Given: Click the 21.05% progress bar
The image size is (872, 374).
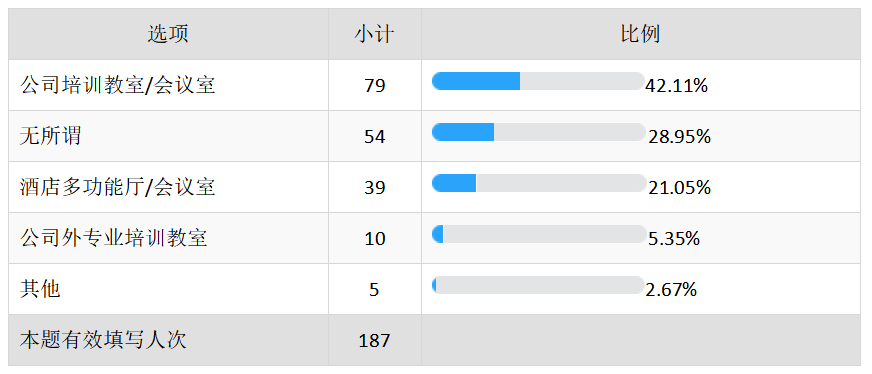Looking at the screenshot, I should (x=538, y=183).
